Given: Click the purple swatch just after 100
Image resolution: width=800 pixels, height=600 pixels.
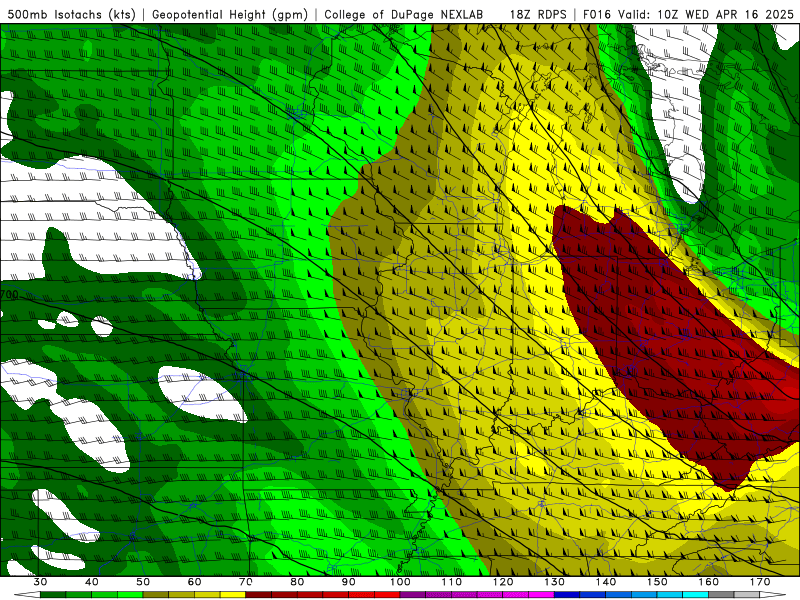Looking at the screenshot, I should coord(413,594).
